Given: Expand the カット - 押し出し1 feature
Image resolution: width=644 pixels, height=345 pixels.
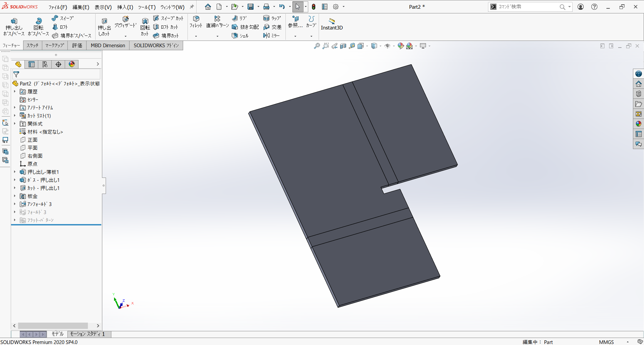Looking at the screenshot, I should 15,188.
